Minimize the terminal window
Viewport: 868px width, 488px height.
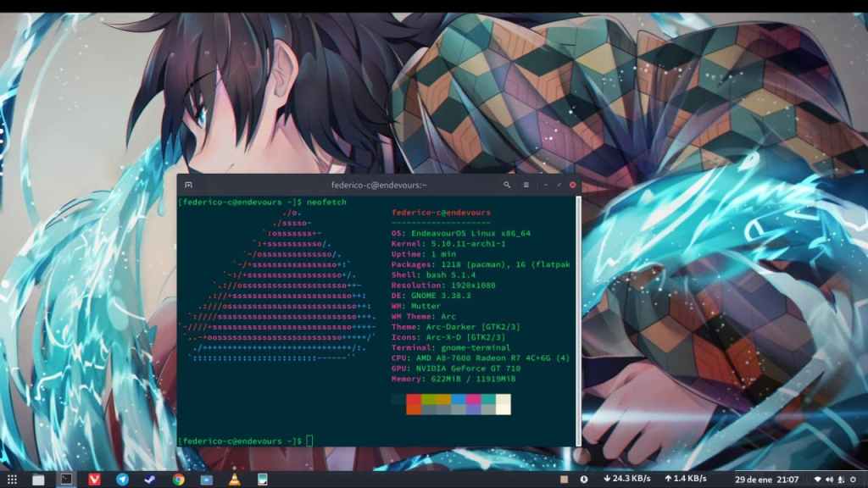[547, 185]
